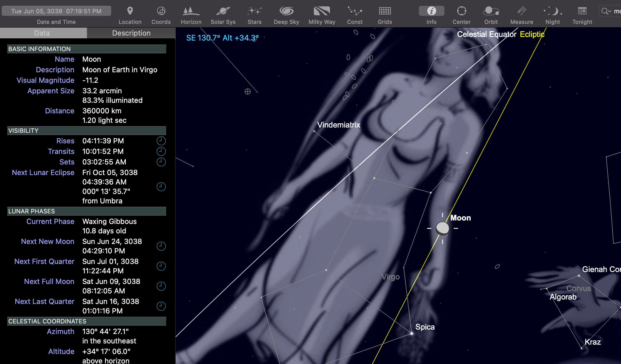Jump to Next New Moon clock icon

click(161, 246)
